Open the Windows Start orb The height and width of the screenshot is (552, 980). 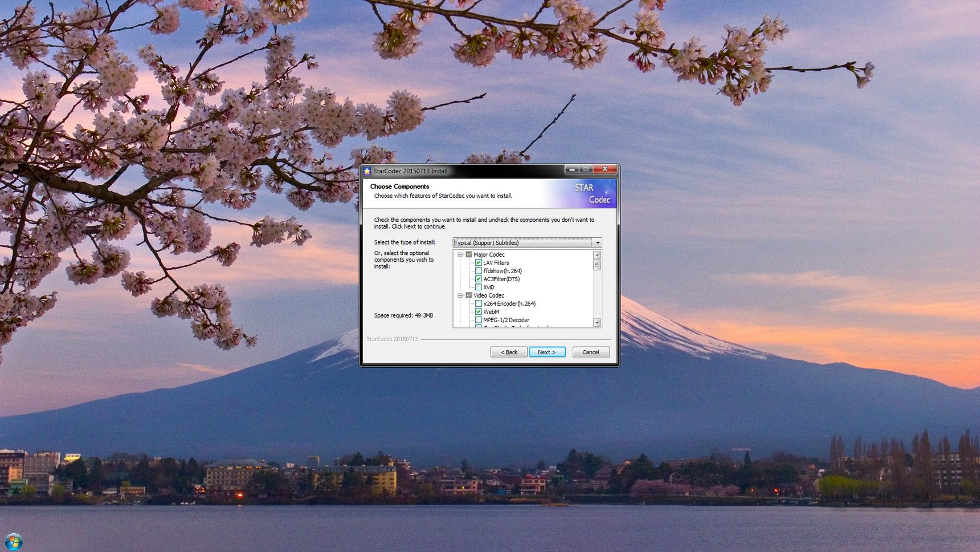[13, 542]
